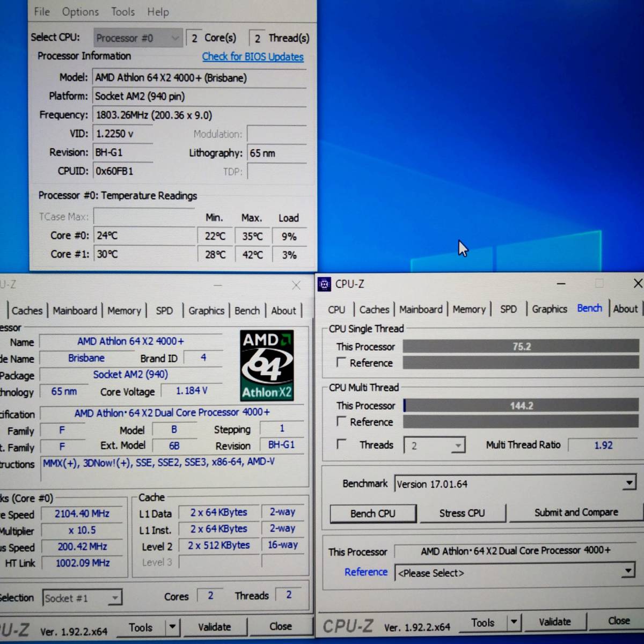
Task: Click the Submit and Compare button
Action: pyautogui.click(x=576, y=513)
